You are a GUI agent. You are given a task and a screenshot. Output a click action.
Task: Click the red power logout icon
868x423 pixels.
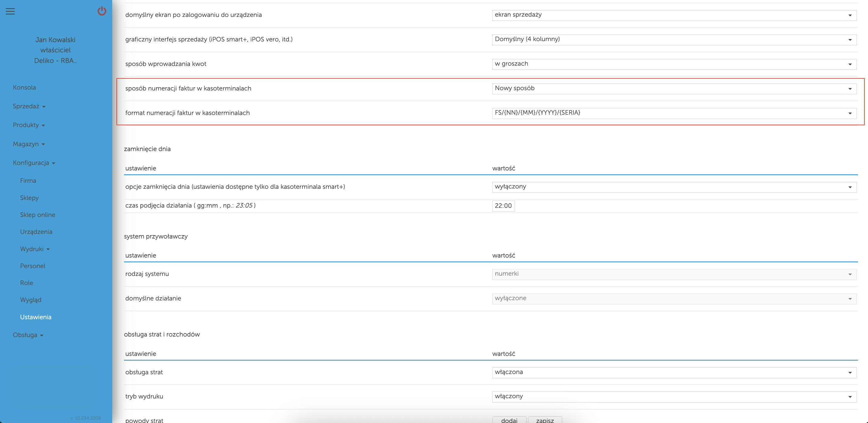102,11
